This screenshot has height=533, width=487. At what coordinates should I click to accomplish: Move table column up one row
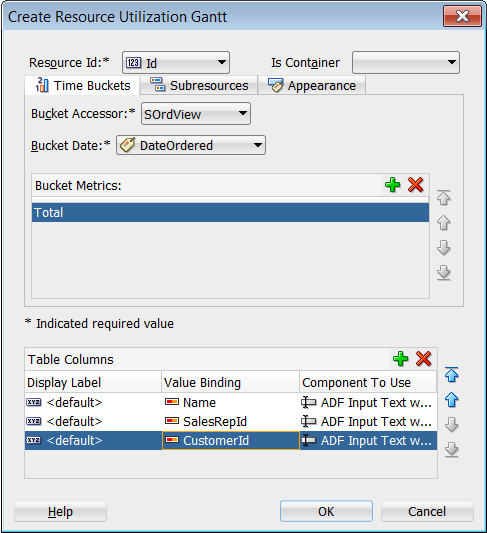coord(452,400)
